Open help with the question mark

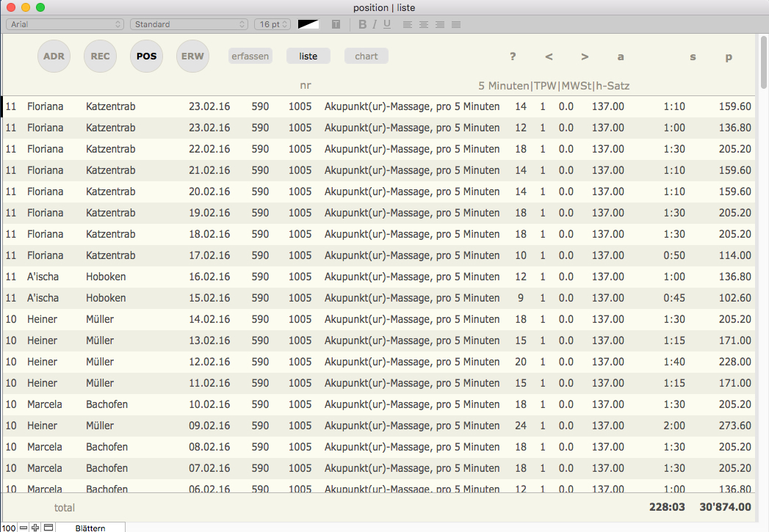point(513,57)
